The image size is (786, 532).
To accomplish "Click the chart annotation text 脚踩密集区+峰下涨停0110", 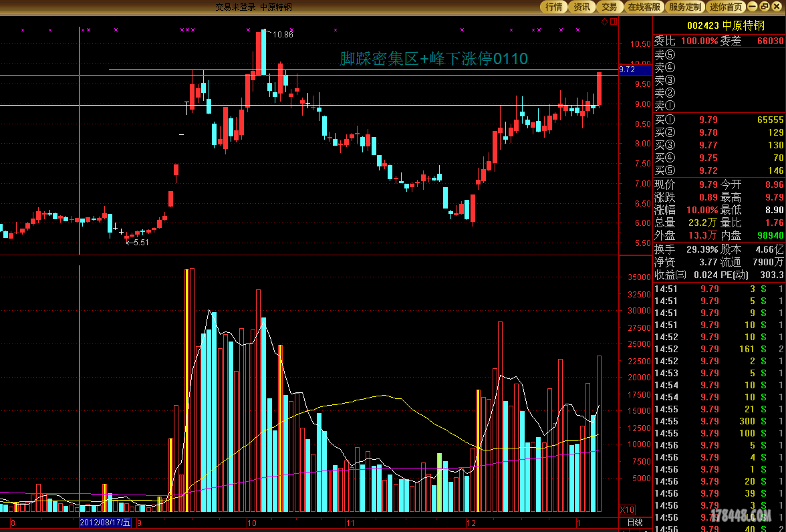I will 434,59.
